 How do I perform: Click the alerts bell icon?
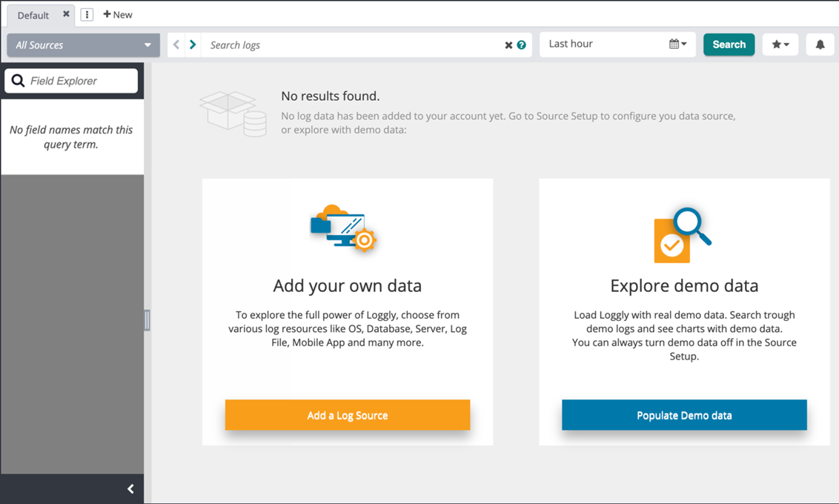(x=820, y=44)
